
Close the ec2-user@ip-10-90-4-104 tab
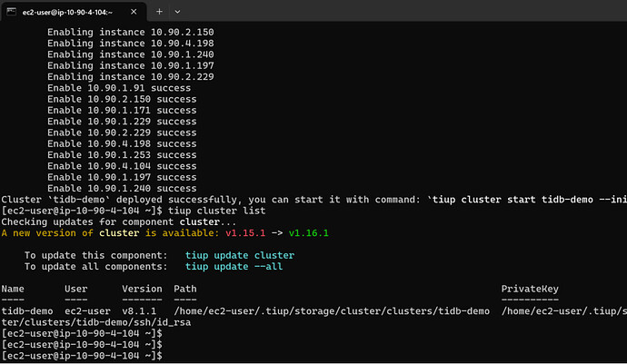tap(133, 12)
